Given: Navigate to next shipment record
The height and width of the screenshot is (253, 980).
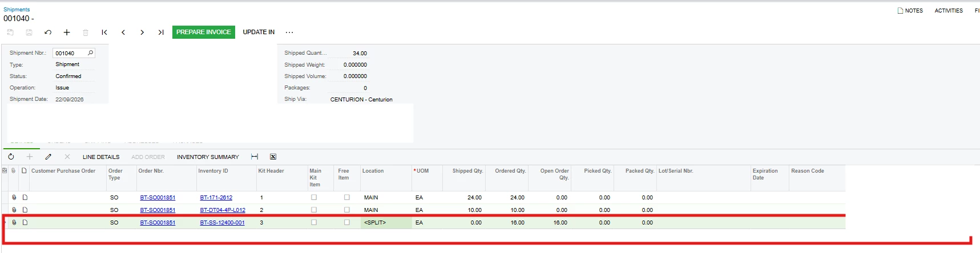Looking at the screenshot, I should pyautogui.click(x=142, y=32).
